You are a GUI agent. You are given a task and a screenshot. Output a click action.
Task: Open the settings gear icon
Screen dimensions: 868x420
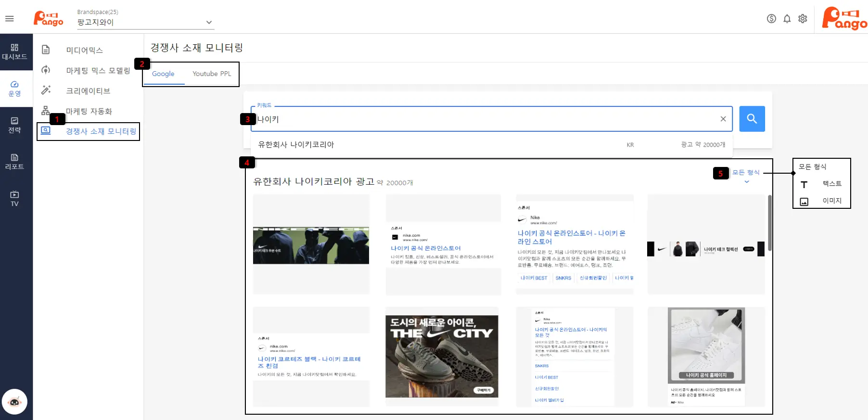(x=803, y=19)
